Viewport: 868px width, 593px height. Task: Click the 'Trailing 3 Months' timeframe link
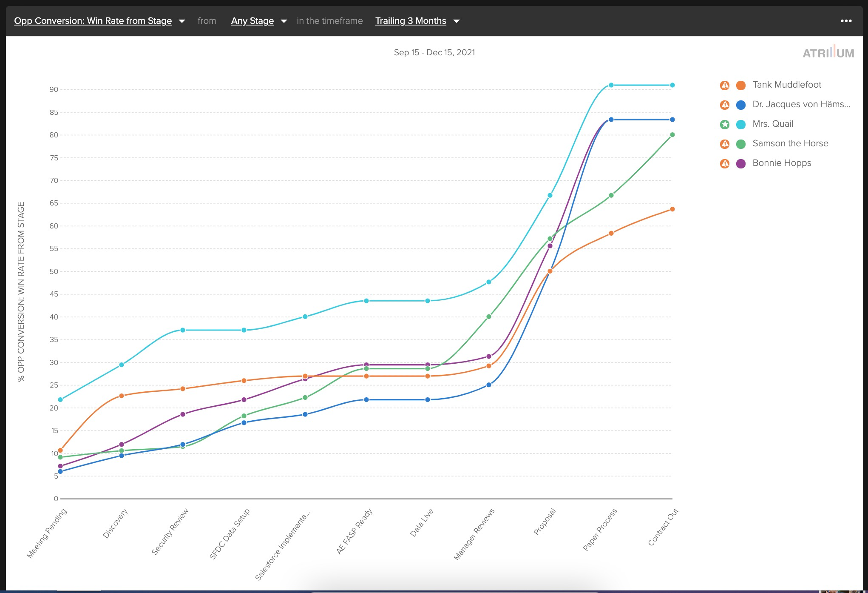click(x=411, y=21)
